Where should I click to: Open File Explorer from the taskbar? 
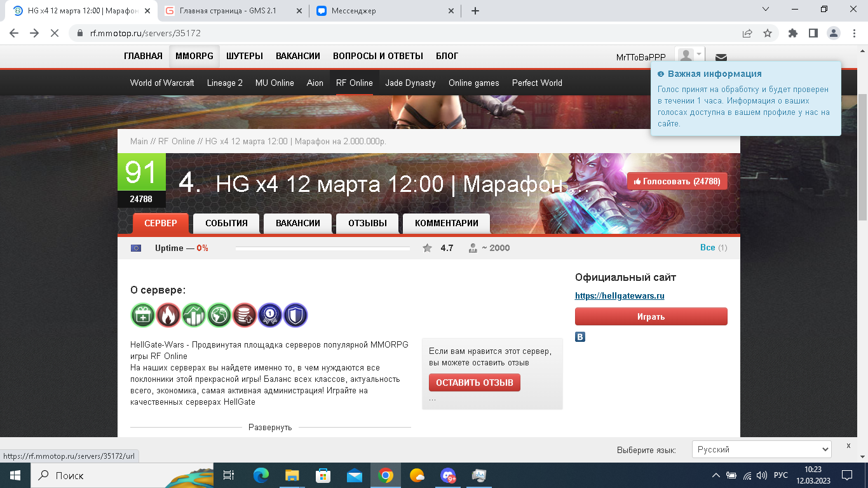click(292, 475)
